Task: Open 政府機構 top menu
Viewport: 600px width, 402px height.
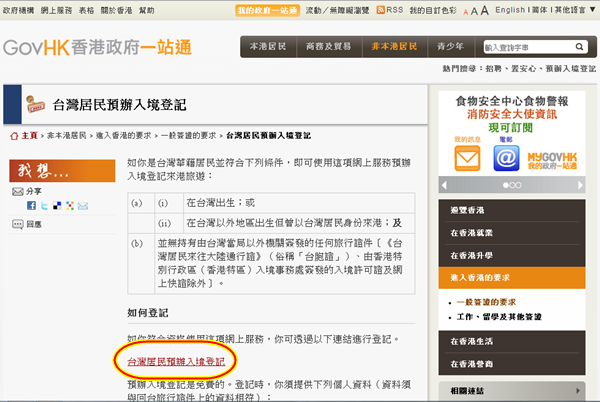Action: (18, 10)
